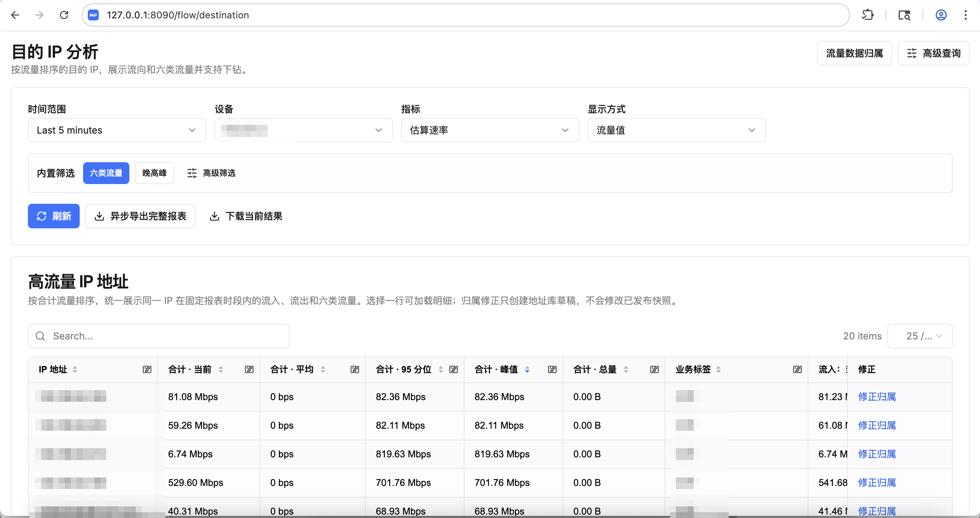Click the refresh icon inside the 刷新 button
Viewport: 980px width, 518px height.
42,216
